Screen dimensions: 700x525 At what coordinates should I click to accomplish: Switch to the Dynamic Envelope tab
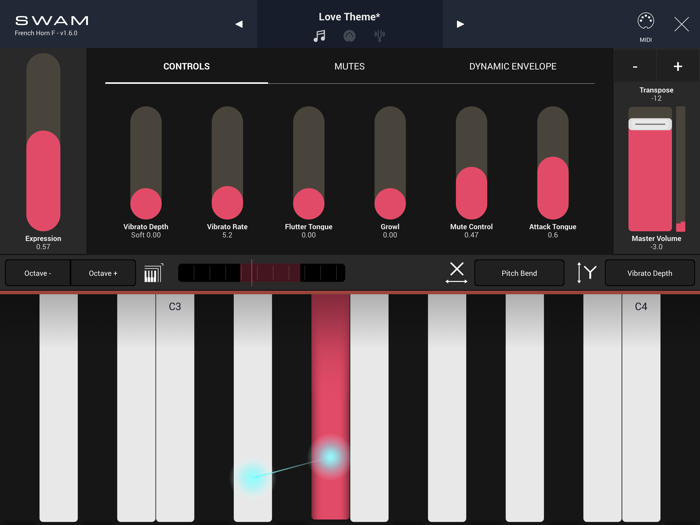click(x=512, y=67)
